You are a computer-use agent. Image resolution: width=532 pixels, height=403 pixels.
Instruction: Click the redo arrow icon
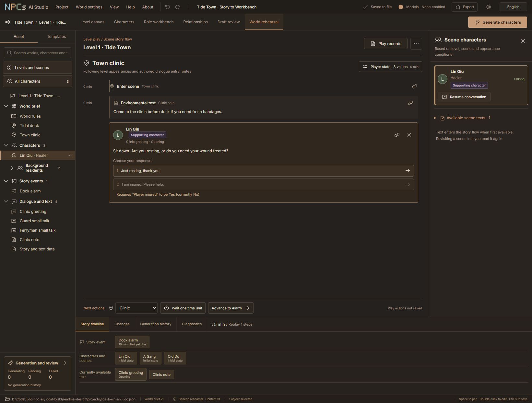pyautogui.click(x=178, y=7)
